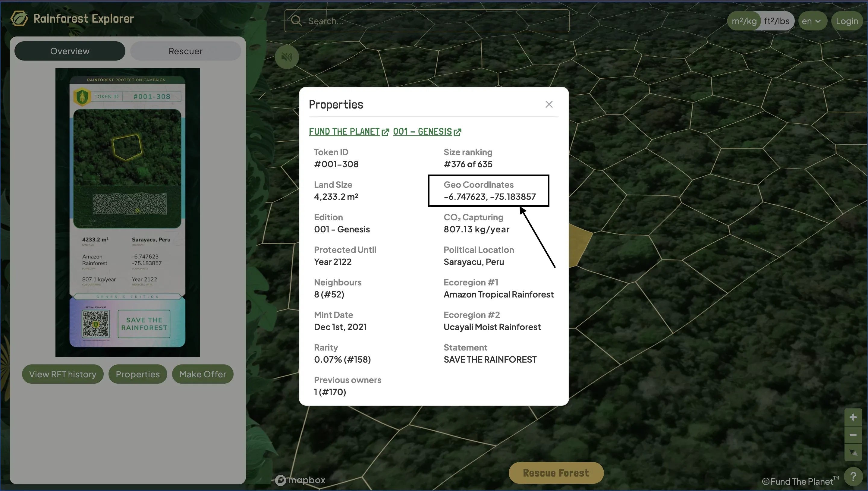Open the help question mark icon
This screenshot has width=868, height=491.
point(853,477)
